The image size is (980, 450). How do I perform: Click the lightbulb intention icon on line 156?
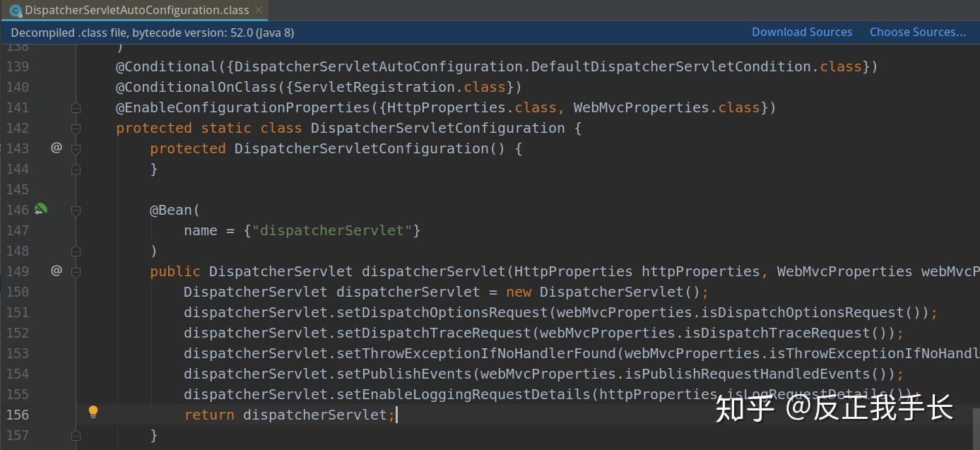coord(93,412)
